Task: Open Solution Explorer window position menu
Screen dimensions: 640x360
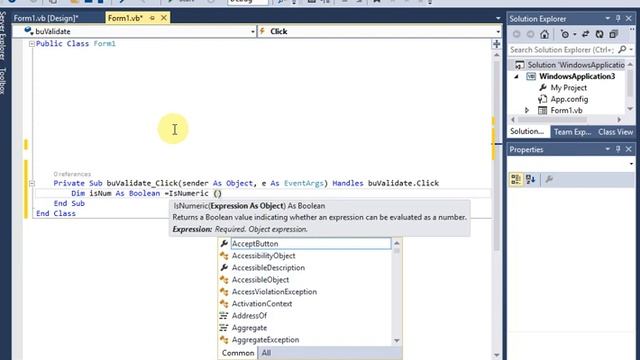Action: (607, 18)
